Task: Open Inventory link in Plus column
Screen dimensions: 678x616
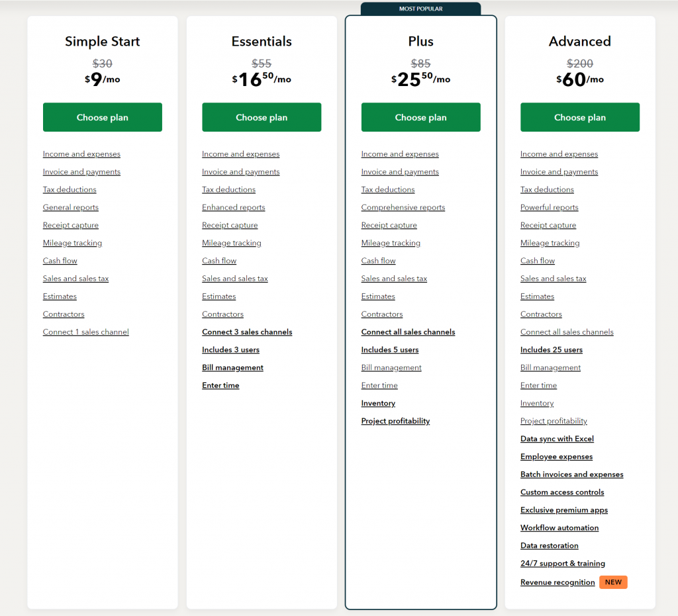Action: tap(377, 403)
